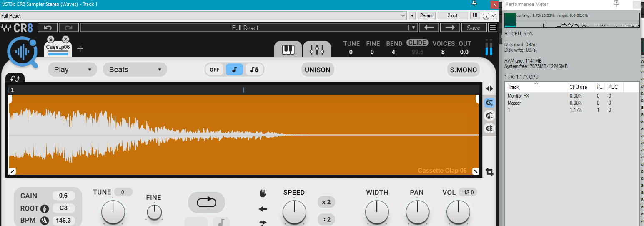Click the fade-in handle at waveform bottom left
644x226 pixels.
[x=12, y=171]
